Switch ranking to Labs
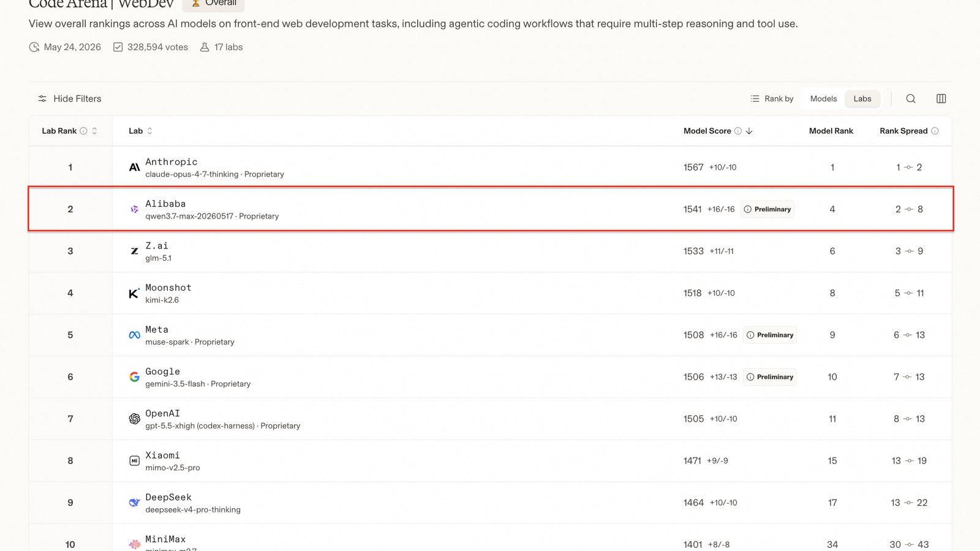This screenshot has width=980, height=551. (862, 99)
